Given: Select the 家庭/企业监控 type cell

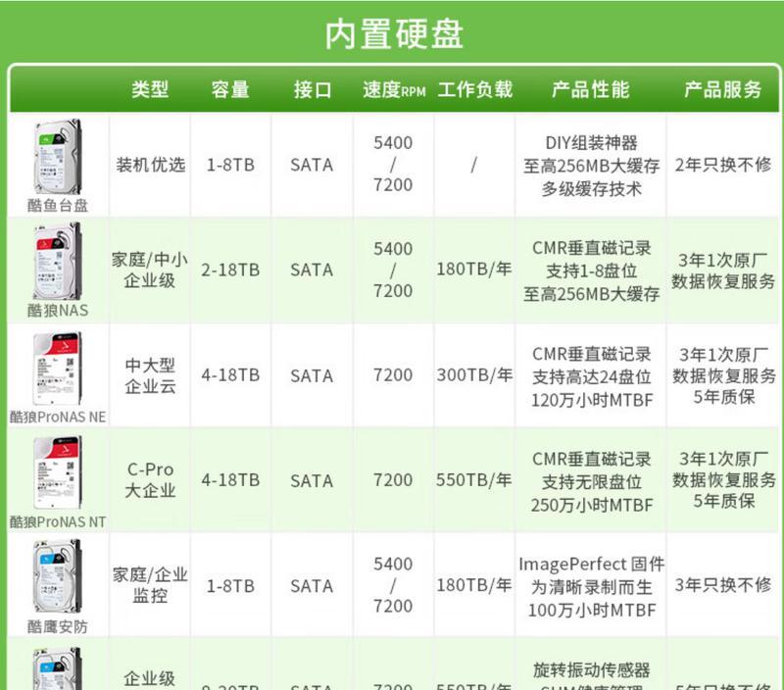Looking at the screenshot, I should click(150, 585).
